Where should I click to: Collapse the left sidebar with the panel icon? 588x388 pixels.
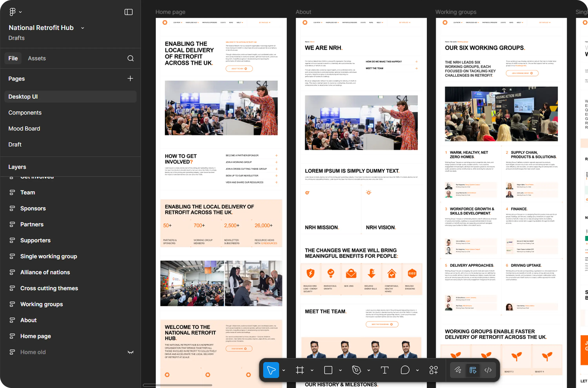[128, 12]
